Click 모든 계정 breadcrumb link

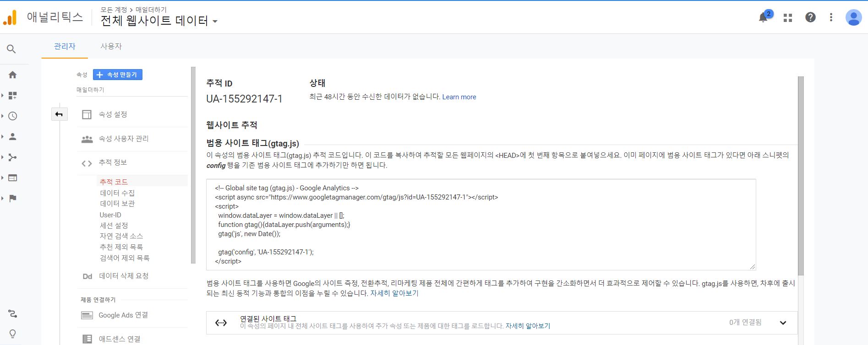click(114, 10)
